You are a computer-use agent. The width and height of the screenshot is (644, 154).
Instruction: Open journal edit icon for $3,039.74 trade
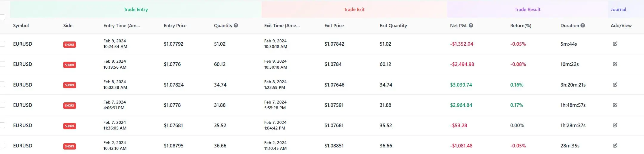point(615,85)
